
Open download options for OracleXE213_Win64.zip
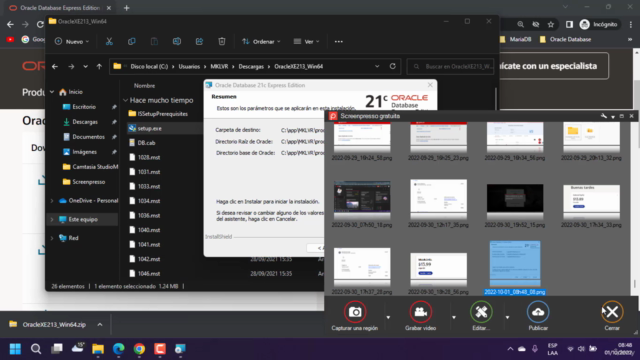[100, 324]
